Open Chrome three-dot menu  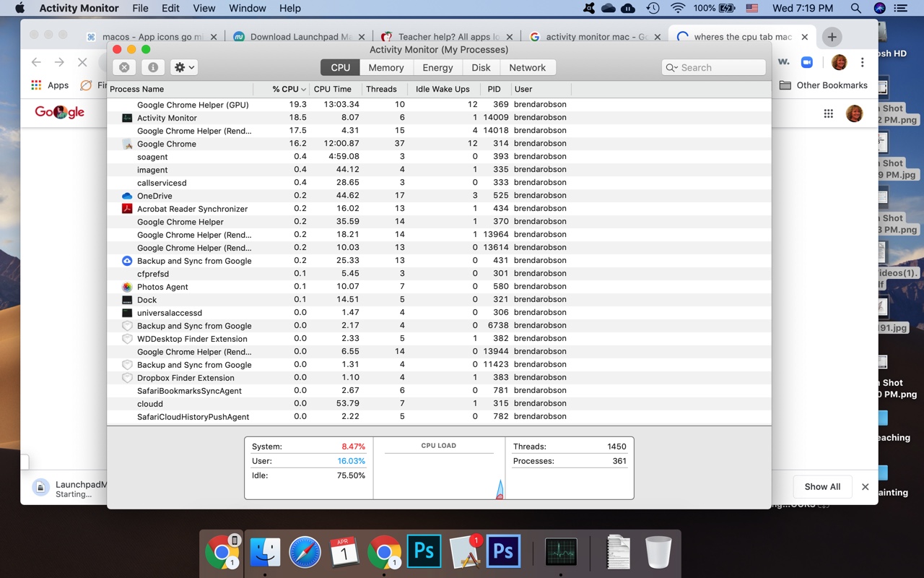click(x=862, y=63)
